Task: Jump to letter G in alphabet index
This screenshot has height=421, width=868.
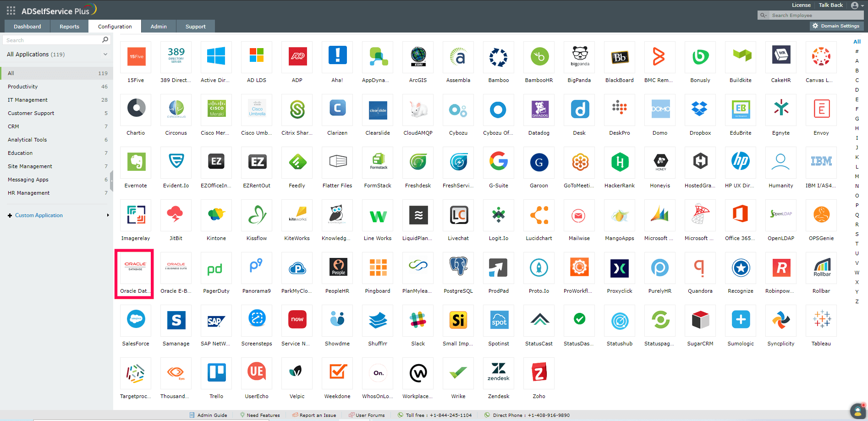Action: pyautogui.click(x=857, y=119)
